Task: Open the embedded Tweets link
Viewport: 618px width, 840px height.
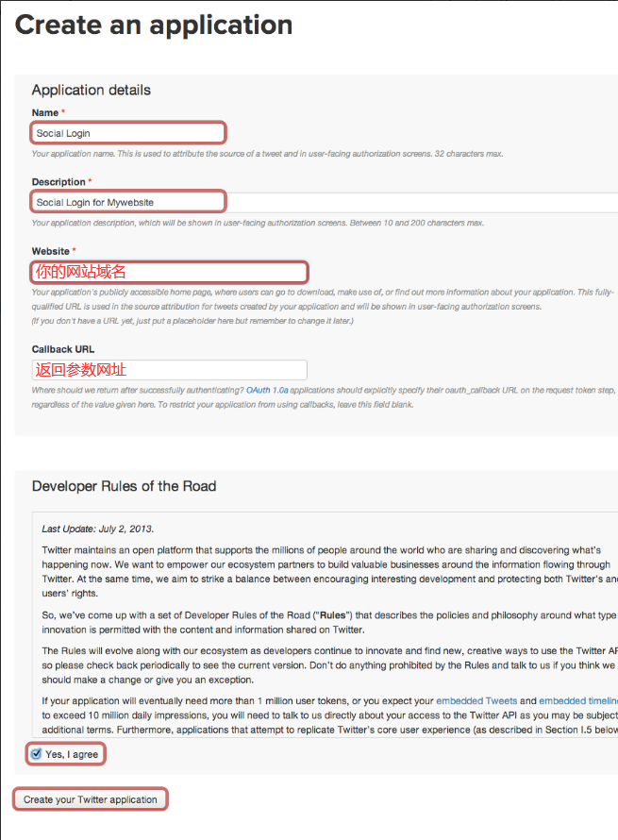Action: click(476, 700)
